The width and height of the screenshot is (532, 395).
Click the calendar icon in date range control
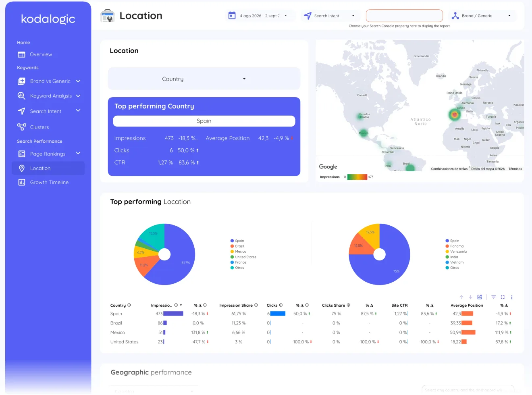[x=232, y=16]
